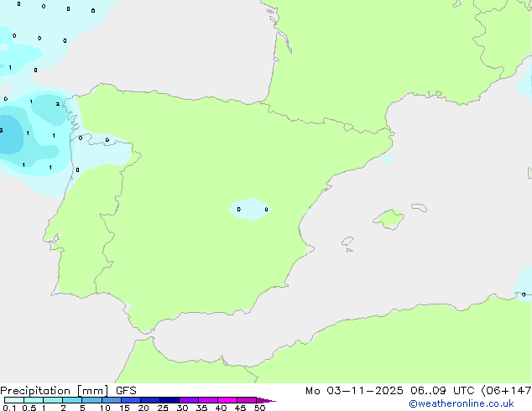Select the legend swatch between 25 and 30
This screenshot has height=411, width=532.
click(x=170, y=400)
